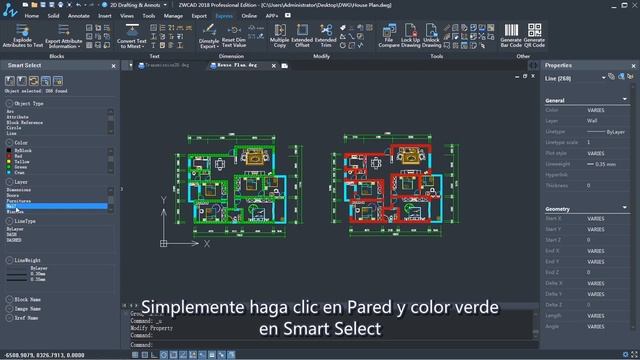
Task: Click fifth Smart Select toolbar icon
Action: coord(58,81)
